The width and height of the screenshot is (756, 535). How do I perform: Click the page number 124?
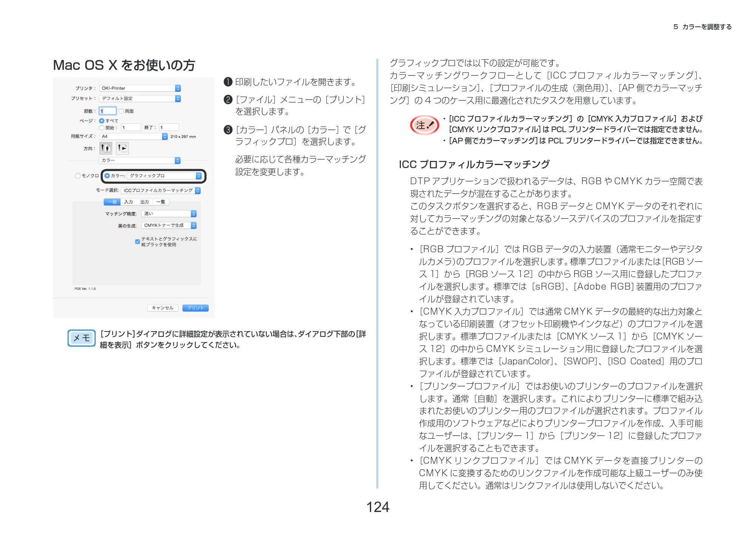click(x=378, y=507)
